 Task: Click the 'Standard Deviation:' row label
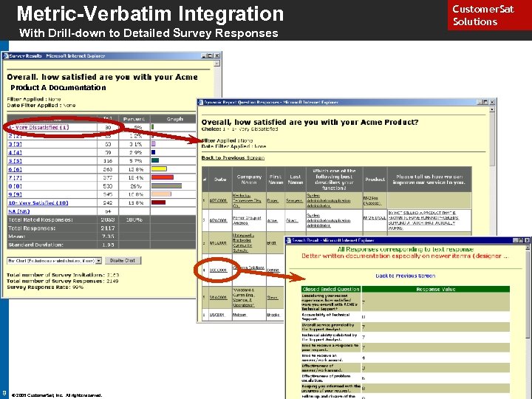click(x=35, y=245)
